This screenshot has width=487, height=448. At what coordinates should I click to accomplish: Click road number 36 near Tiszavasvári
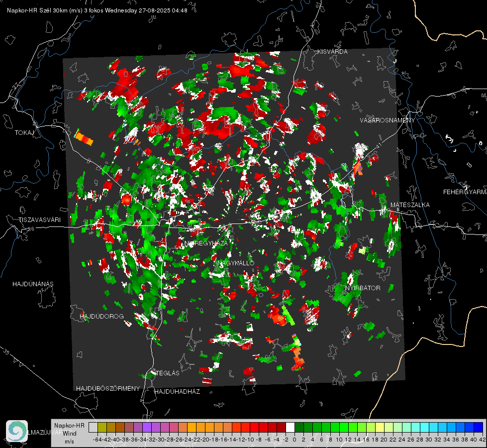pyautogui.click(x=31, y=229)
